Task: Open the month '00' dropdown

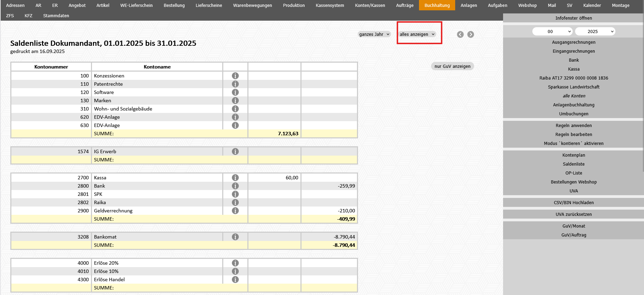Action: (553, 31)
